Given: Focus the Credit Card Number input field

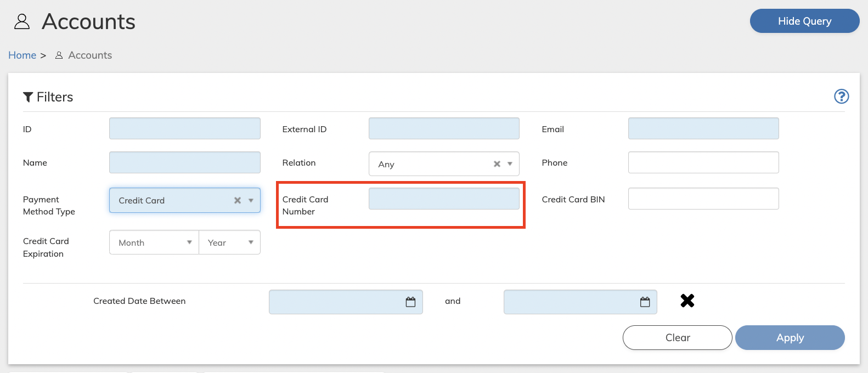Looking at the screenshot, I should point(444,199).
